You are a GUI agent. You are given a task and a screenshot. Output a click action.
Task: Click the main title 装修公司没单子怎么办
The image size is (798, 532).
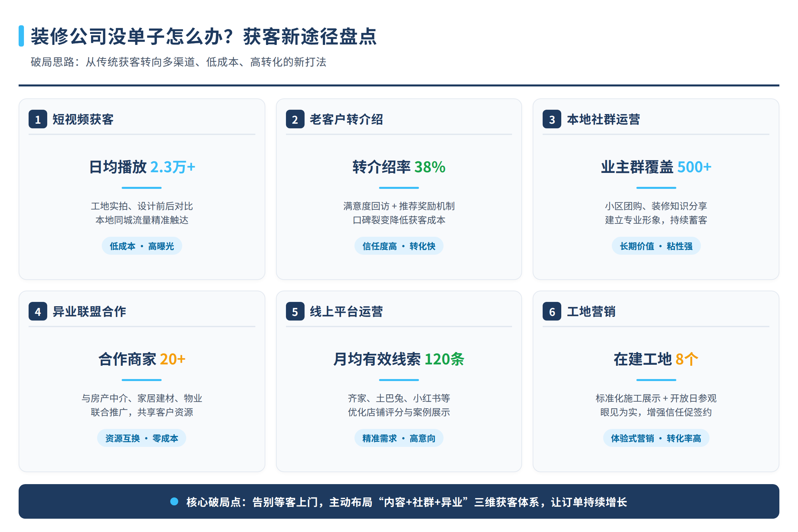(x=203, y=36)
